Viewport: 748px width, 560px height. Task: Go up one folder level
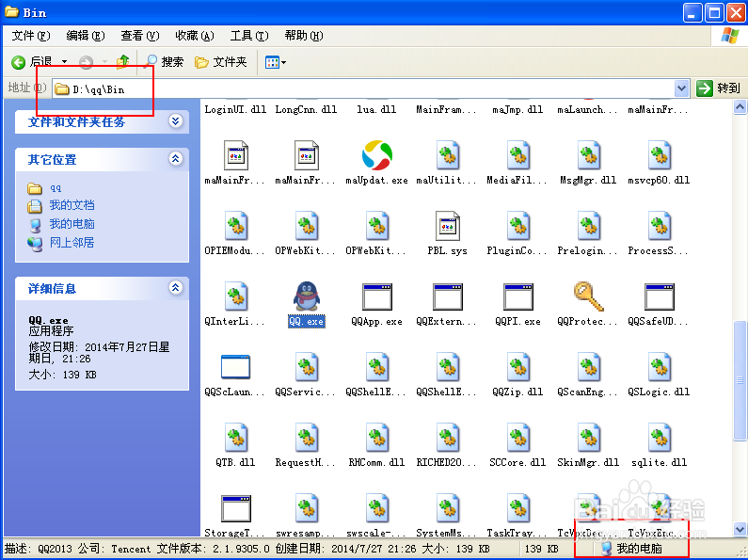tap(123, 61)
